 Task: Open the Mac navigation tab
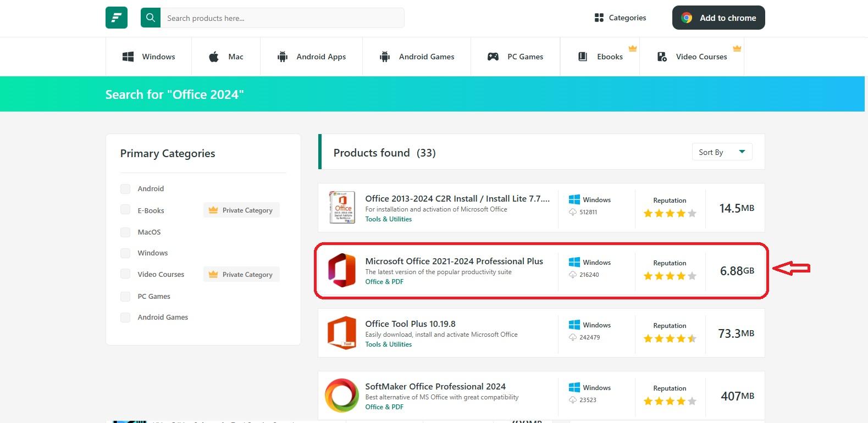tap(226, 57)
